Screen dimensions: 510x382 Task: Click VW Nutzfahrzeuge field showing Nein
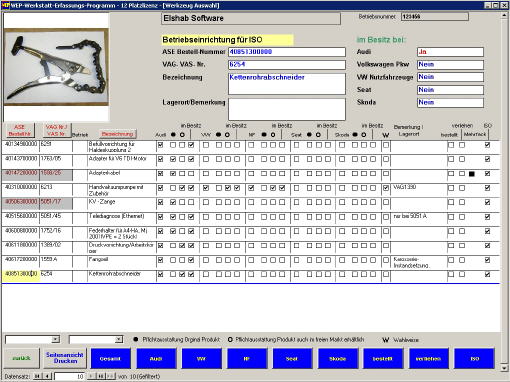(x=450, y=77)
